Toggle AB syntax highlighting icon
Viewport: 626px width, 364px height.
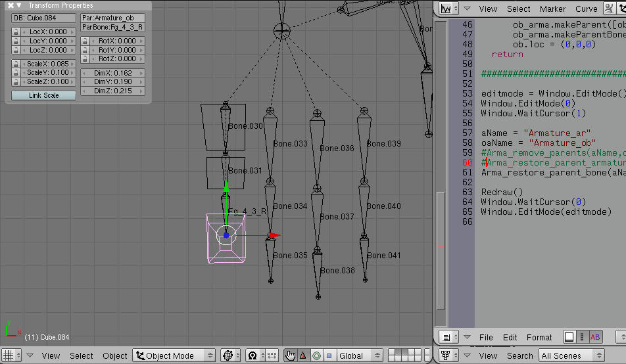click(595, 337)
